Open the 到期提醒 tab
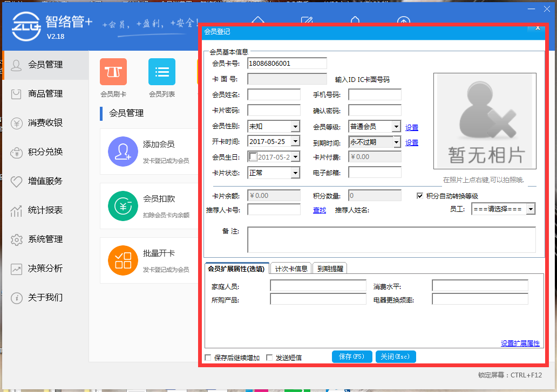This screenshot has height=392, width=557. tap(331, 267)
